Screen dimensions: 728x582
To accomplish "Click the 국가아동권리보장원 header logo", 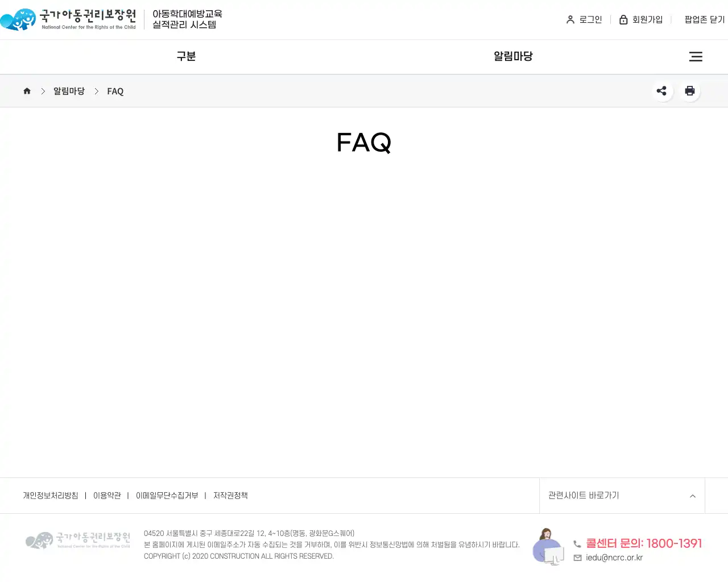I will pyautogui.click(x=68, y=19).
